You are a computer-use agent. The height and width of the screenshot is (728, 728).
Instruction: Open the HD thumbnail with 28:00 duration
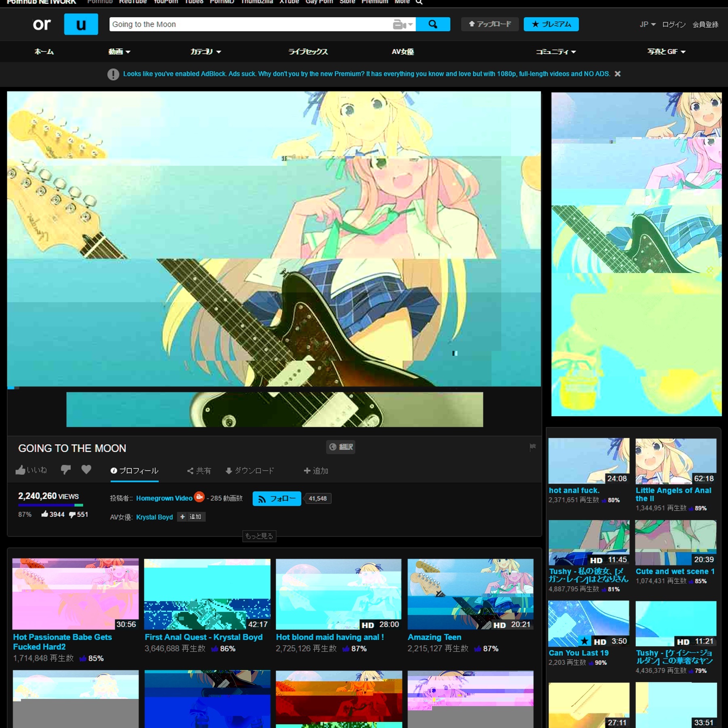pos(339,594)
